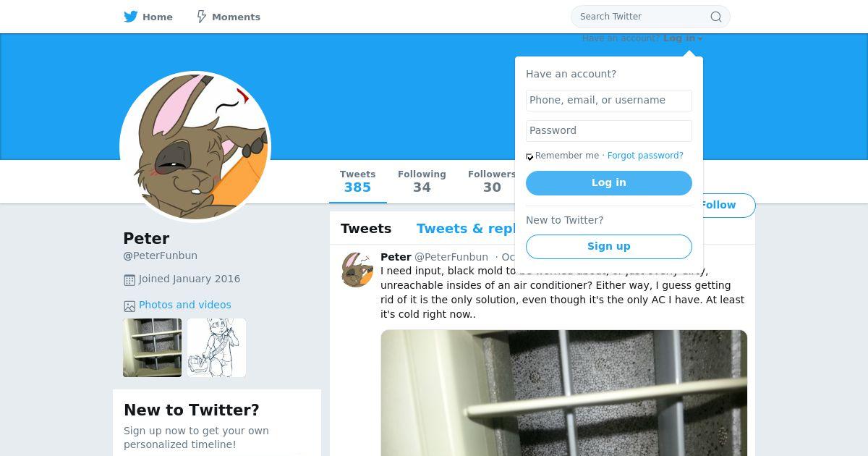Open the Followers 30 list
Screen dimensions: 868x456
[x=492, y=182]
